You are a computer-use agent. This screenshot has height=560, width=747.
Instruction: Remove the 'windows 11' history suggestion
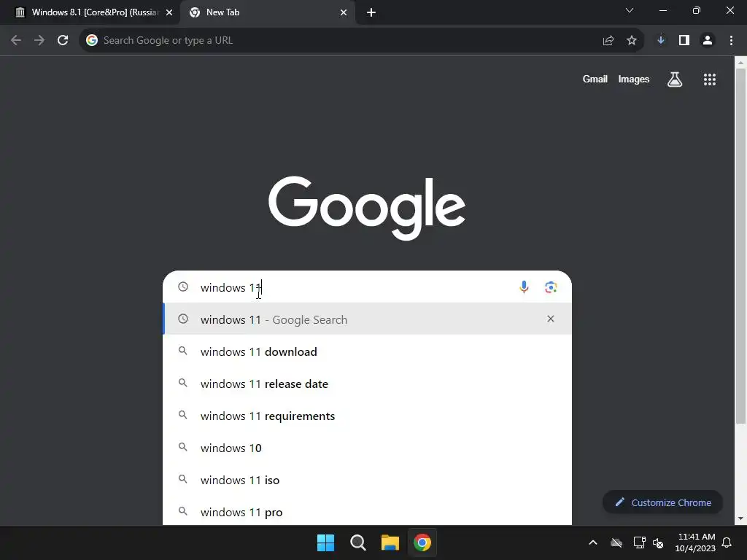pos(551,319)
